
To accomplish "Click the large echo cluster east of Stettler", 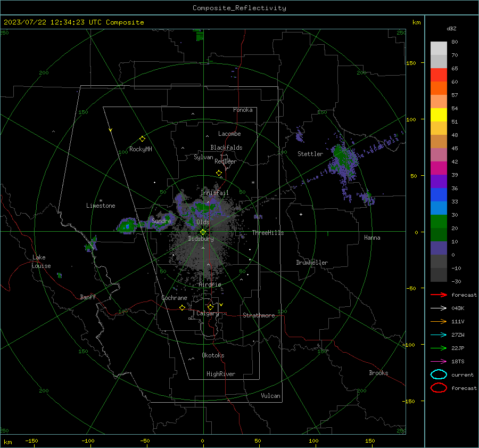I will tap(343, 161).
